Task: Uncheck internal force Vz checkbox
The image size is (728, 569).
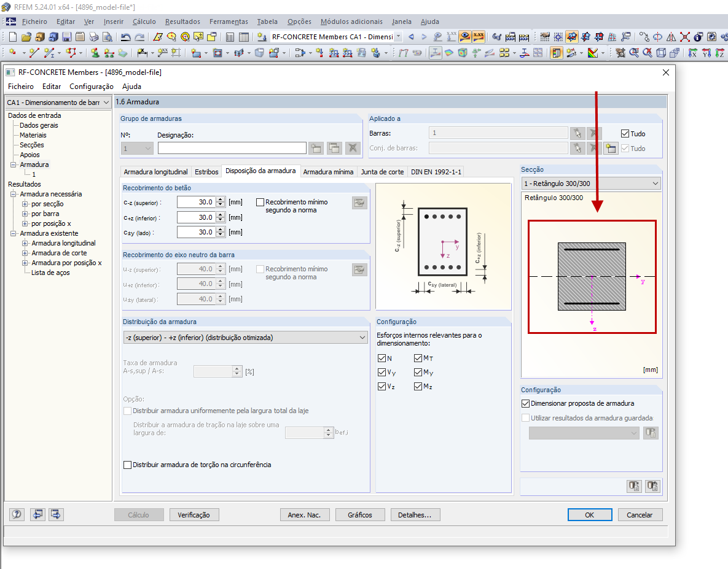Action: click(382, 386)
